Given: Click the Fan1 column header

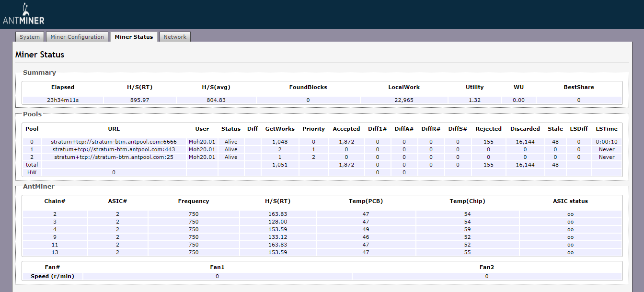Looking at the screenshot, I should [x=217, y=267].
